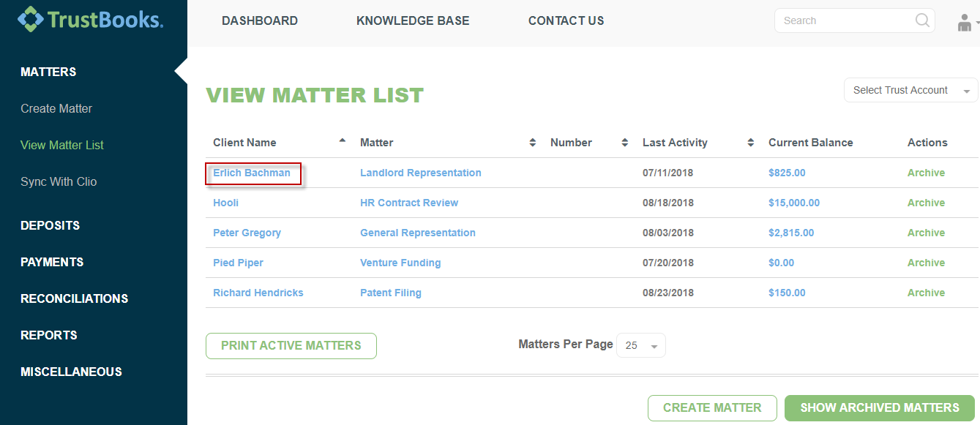Viewport: 980px width, 425px height.
Task: Open Landlord Representation matter
Action: [x=421, y=173]
